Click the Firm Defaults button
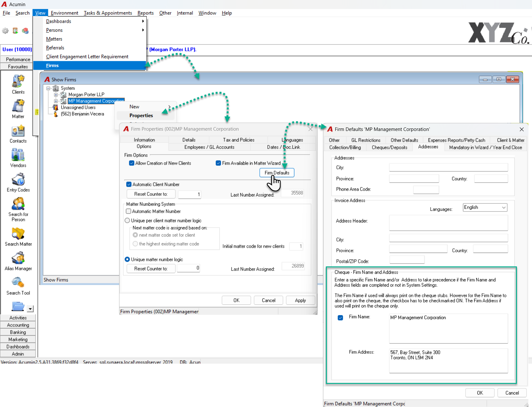 pos(277,173)
